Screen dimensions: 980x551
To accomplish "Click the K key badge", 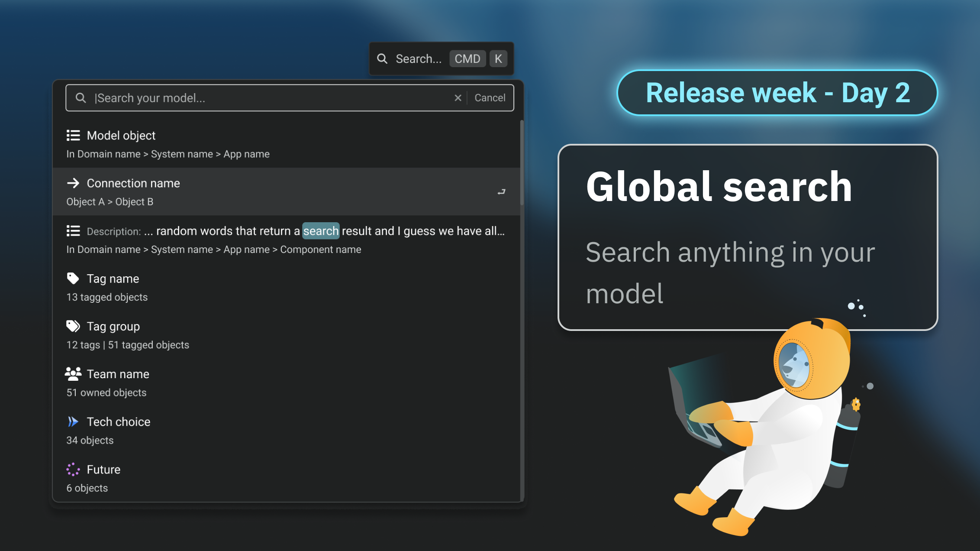I will [x=498, y=58].
